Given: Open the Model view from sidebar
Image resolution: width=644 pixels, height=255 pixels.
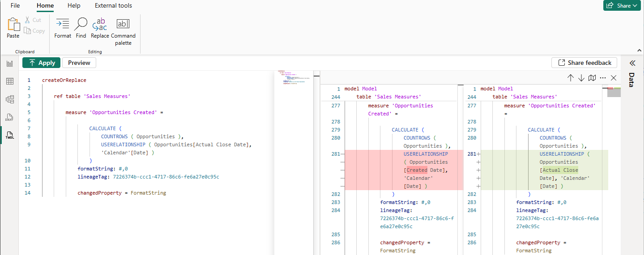Looking at the screenshot, I should pyautogui.click(x=9, y=99).
